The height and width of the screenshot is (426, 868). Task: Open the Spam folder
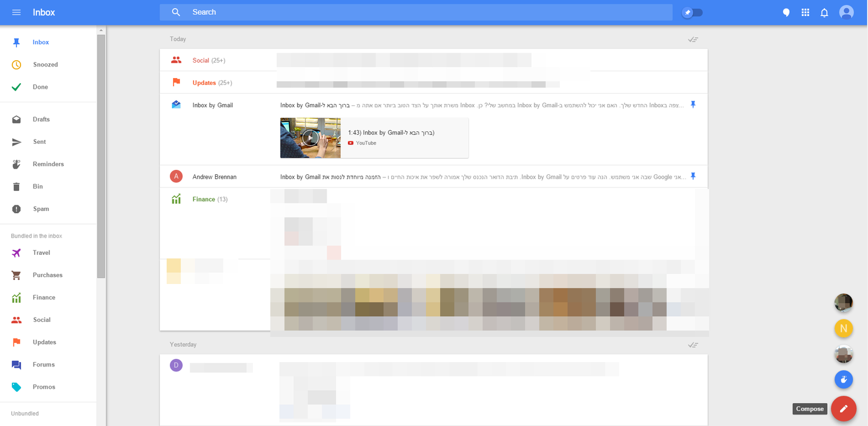point(42,208)
